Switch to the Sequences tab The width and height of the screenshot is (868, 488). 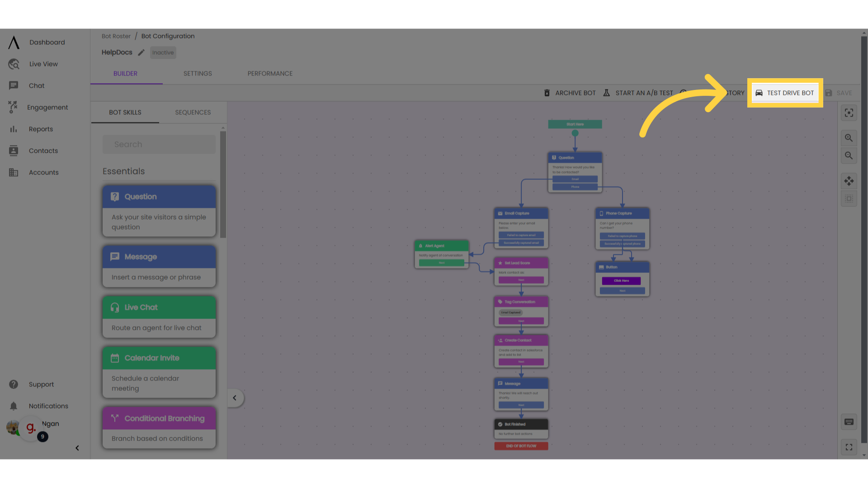coord(193,113)
